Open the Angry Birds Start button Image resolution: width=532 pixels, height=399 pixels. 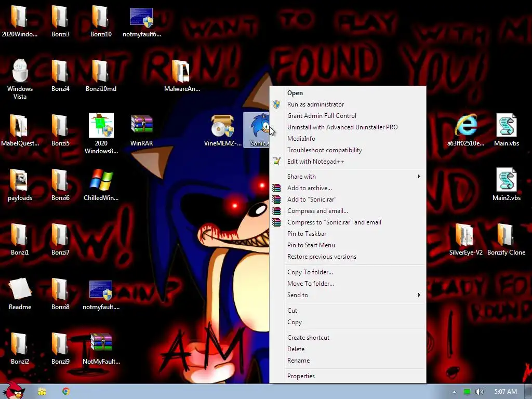[x=14, y=390]
